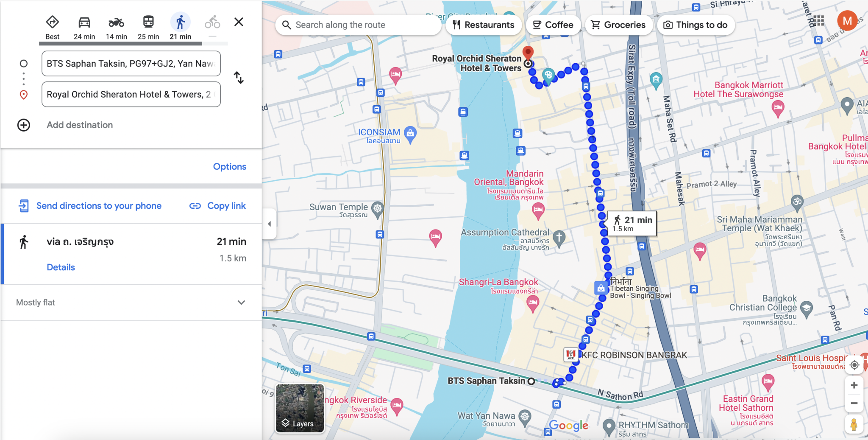Close the directions panel
Image resolution: width=868 pixels, height=440 pixels.
(x=239, y=22)
